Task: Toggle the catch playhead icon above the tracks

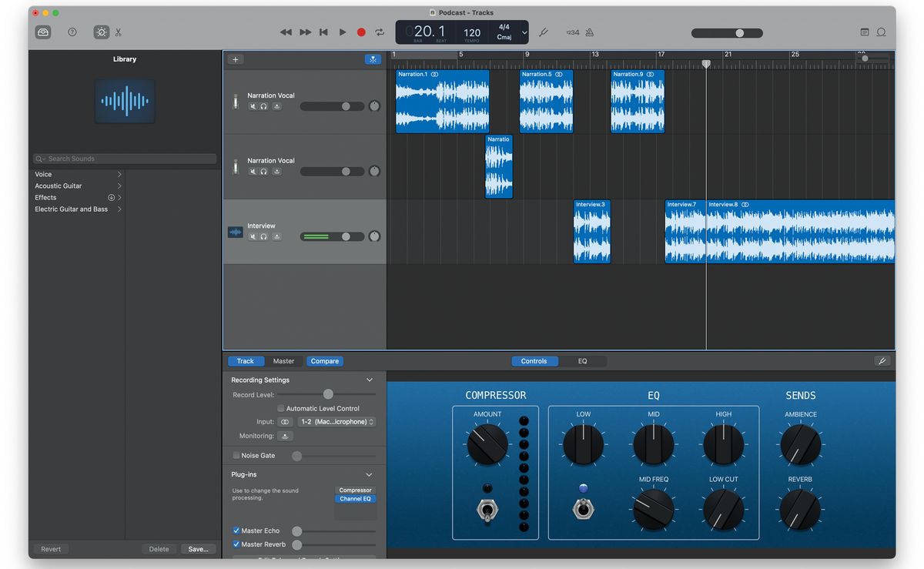Action: (x=373, y=59)
